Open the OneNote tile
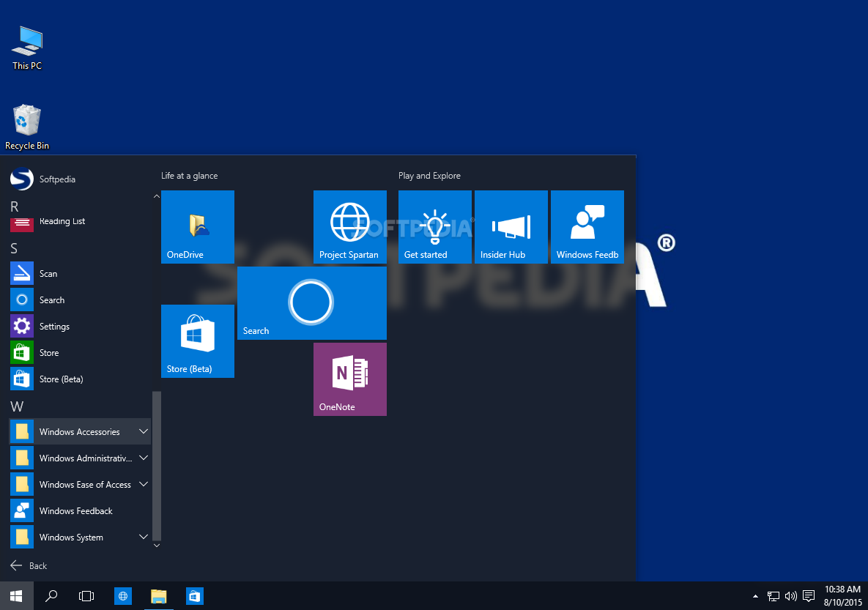The height and width of the screenshot is (610, 868). [350, 379]
